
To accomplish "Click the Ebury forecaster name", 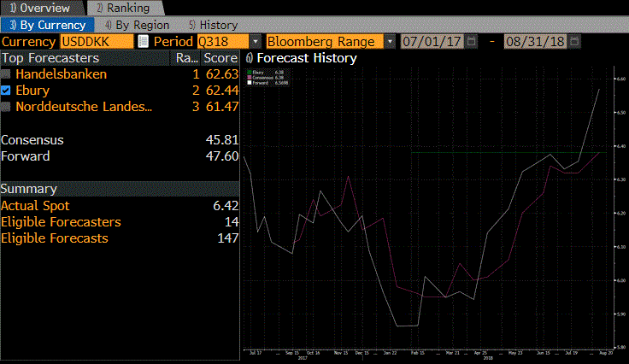I will (x=32, y=91).
